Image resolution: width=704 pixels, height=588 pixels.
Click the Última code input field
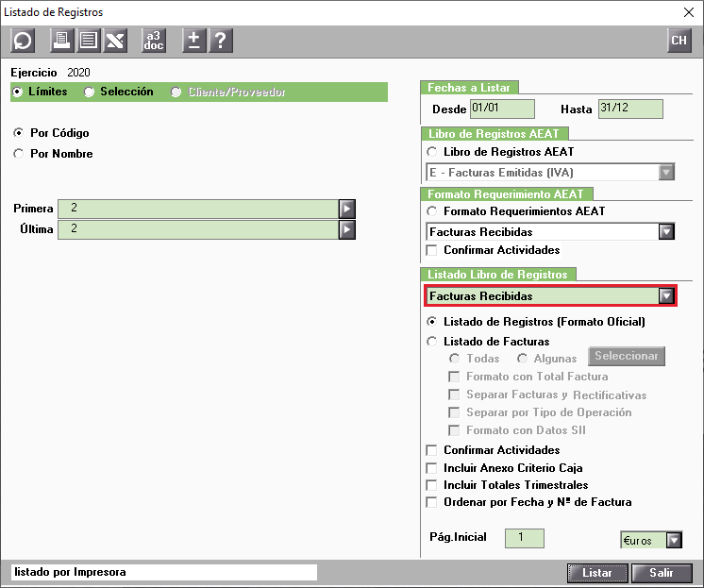tap(198, 229)
